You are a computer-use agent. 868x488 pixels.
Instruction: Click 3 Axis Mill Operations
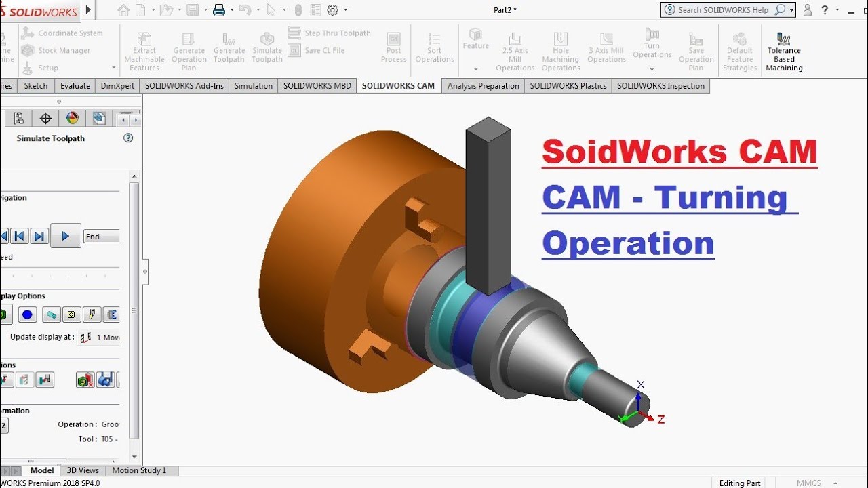pos(606,48)
